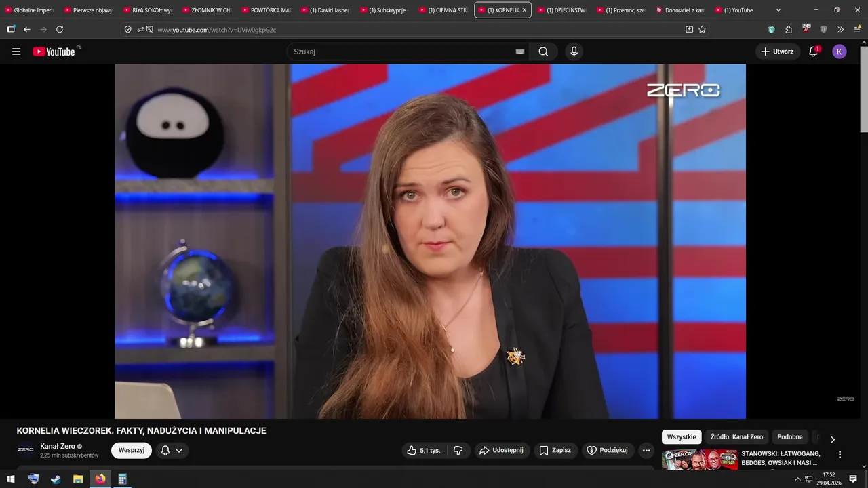Open the STANOWSKI: ŁATWOGANG recommended video title

point(781,458)
